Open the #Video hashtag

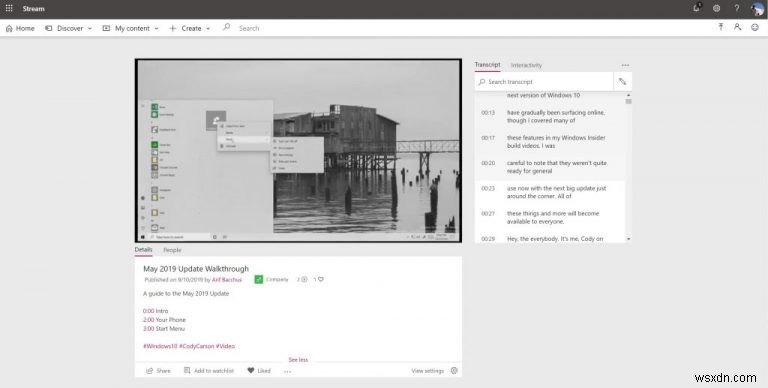[x=225, y=346]
